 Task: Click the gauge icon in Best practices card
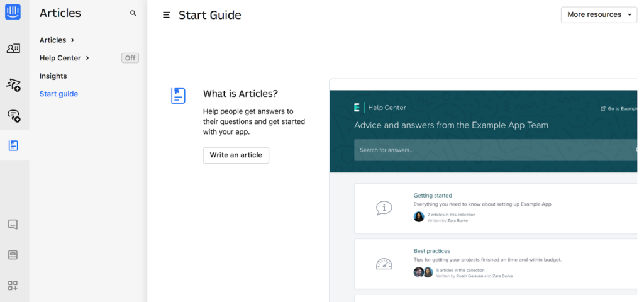click(x=384, y=264)
